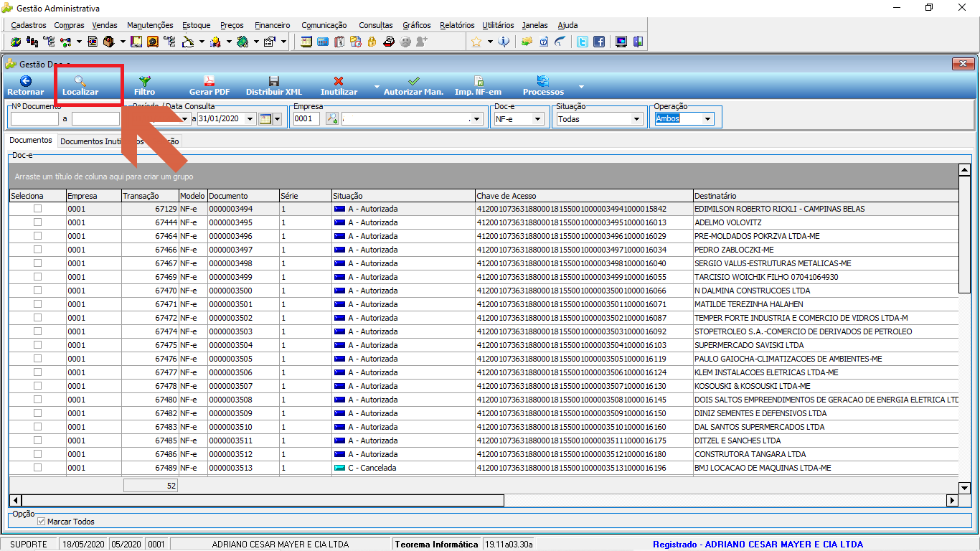Click the Processos toolbar button
This screenshot has height=551, width=980.
(x=543, y=86)
